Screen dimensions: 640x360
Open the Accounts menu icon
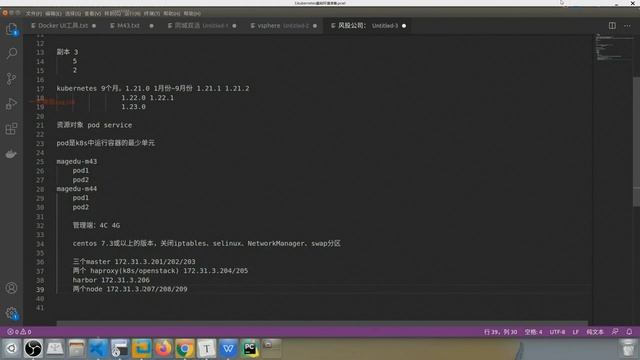click(11, 288)
